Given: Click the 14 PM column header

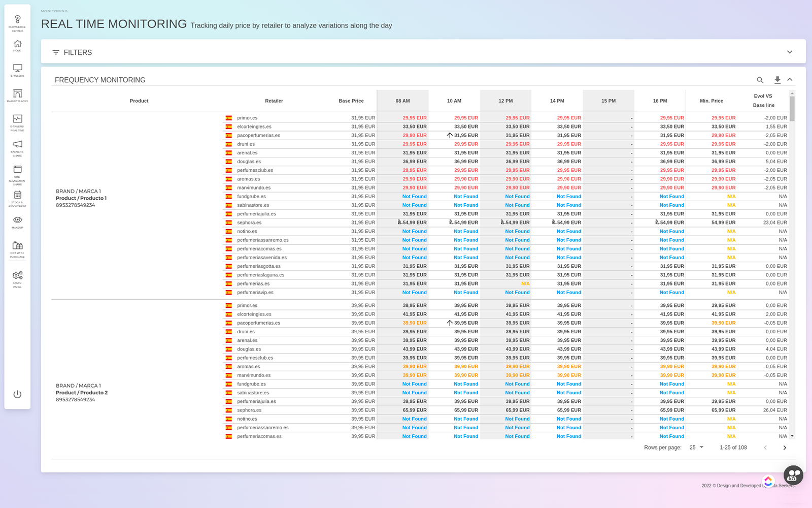Looking at the screenshot, I should click(x=557, y=101).
